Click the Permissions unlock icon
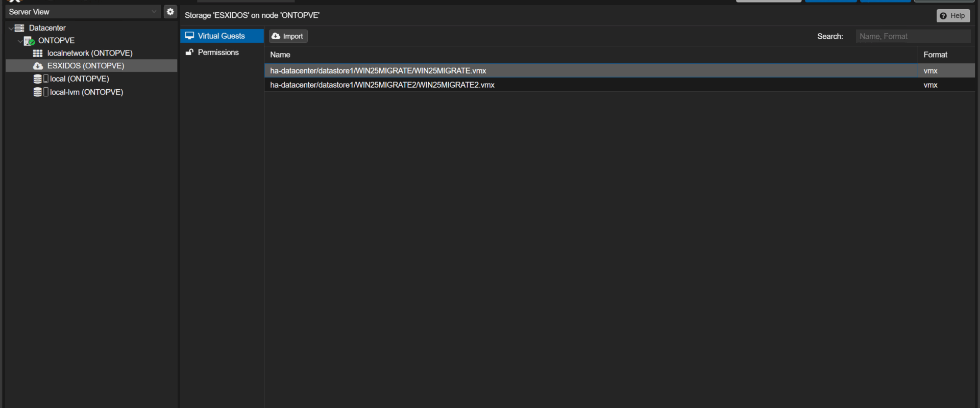Viewport: 980px width, 408px height. click(189, 52)
